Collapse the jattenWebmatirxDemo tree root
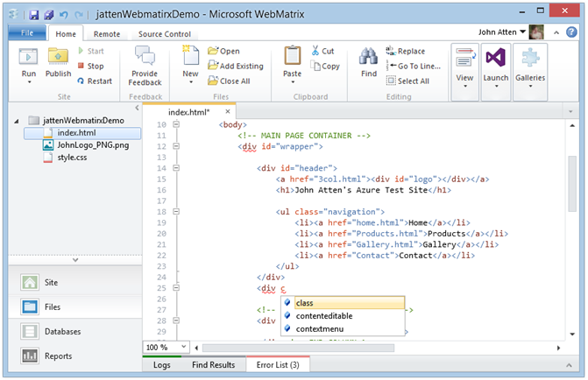588x380 pixels. pos(17,121)
